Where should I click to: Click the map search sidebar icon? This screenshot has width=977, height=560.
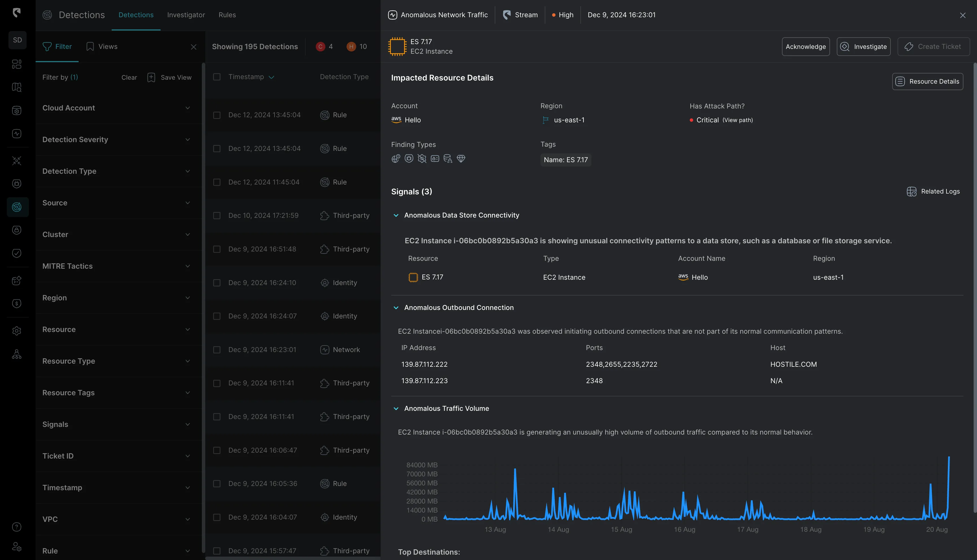coord(17,87)
